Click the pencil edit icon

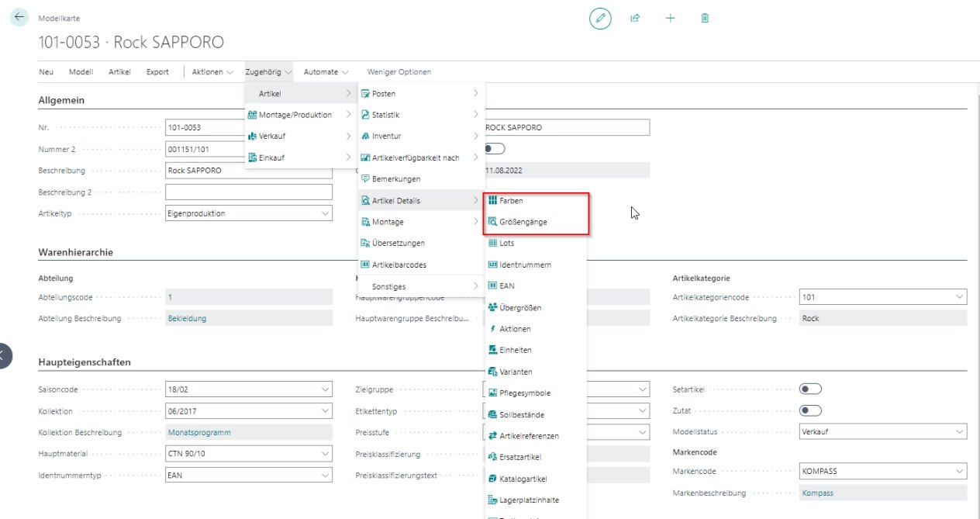click(x=599, y=18)
